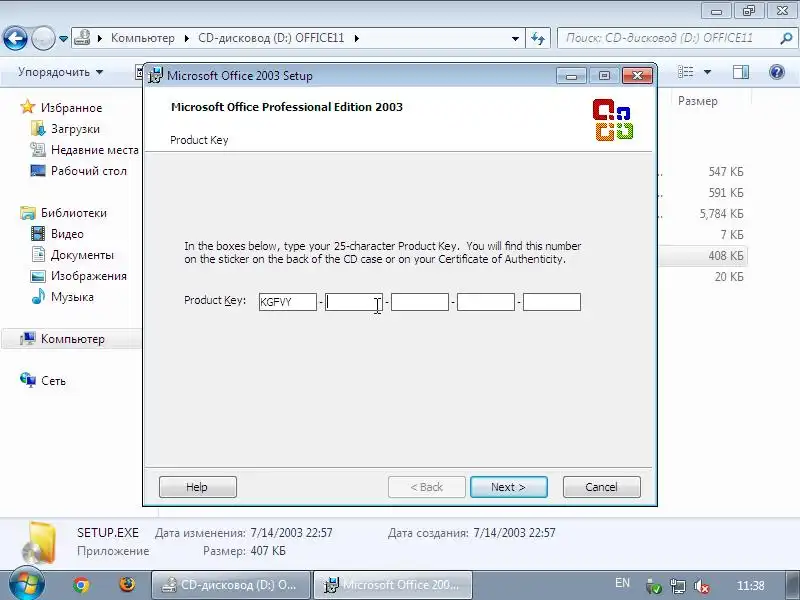Click the setup icon in the dialog title bar
The height and width of the screenshot is (600, 800).
tap(155, 76)
